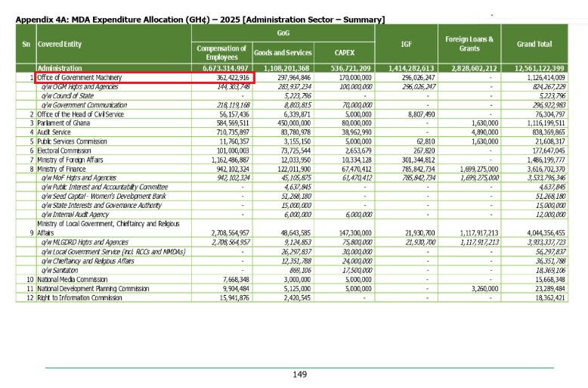588x388 pixels.
Task: Click page number 149 footer
Action: pyautogui.click(x=299, y=374)
